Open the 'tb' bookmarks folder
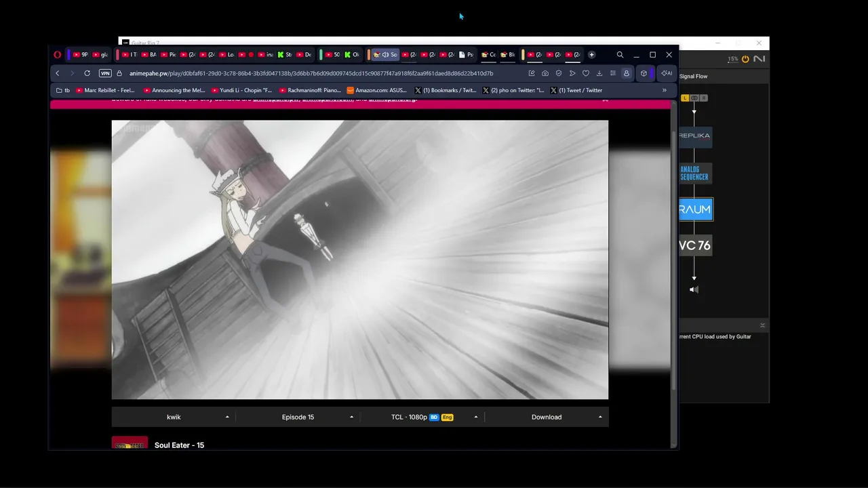 click(x=63, y=90)
